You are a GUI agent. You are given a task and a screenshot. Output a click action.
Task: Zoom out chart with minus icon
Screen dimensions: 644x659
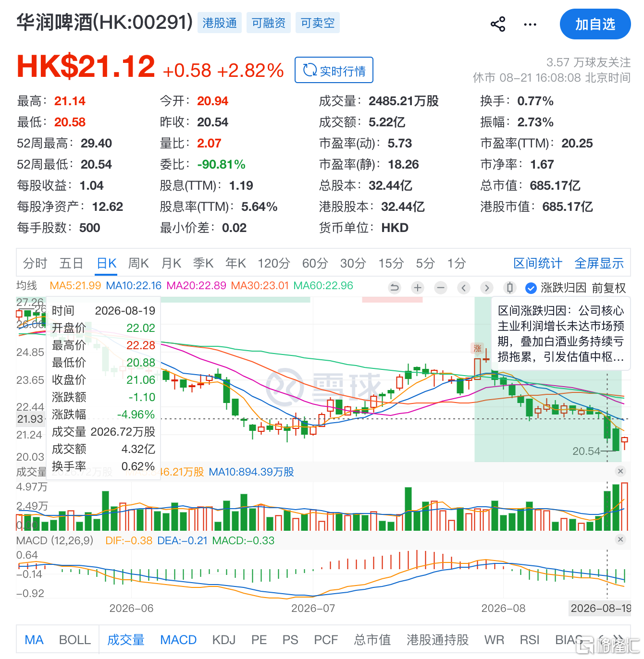[441, 288]
